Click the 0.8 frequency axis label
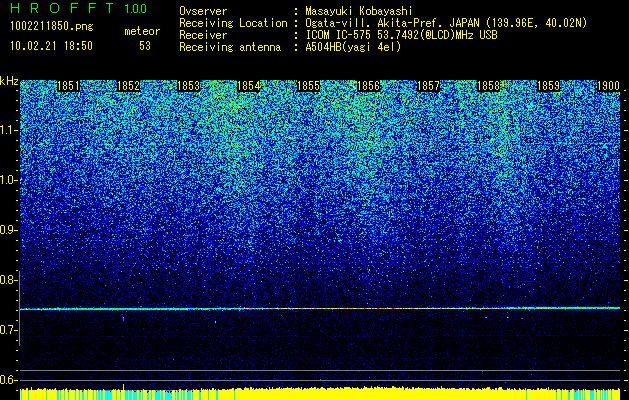Viewport: 629px width, 400px height. 8,280
